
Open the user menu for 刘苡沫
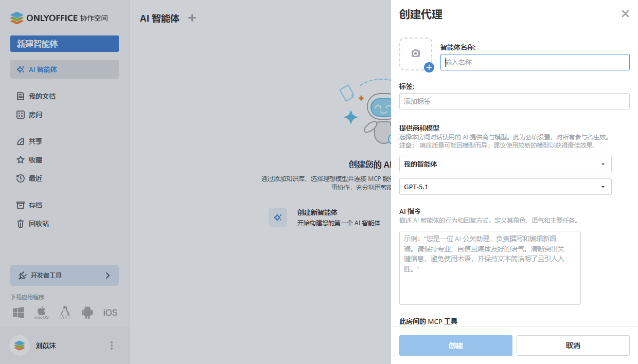(x=111, y=345)
